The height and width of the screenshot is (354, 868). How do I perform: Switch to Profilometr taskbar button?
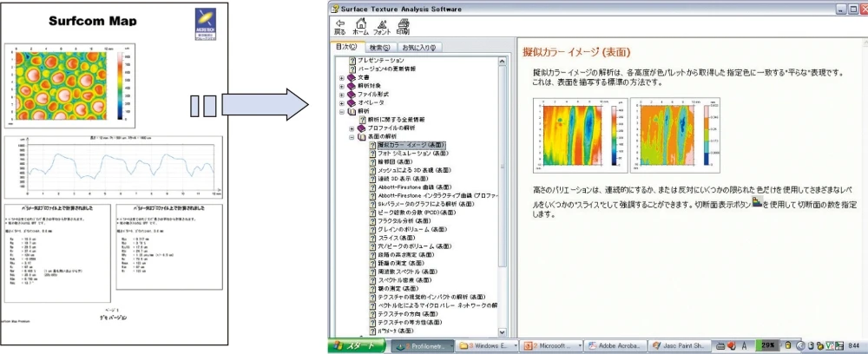[423, 345]
